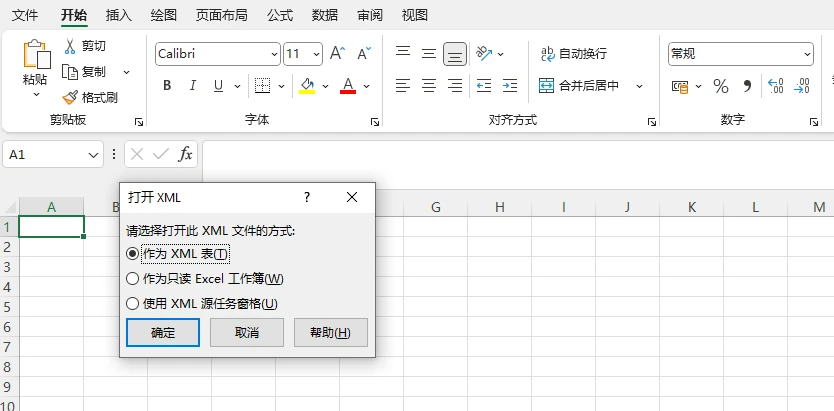Open the 文件 menu

coord(25,15)
